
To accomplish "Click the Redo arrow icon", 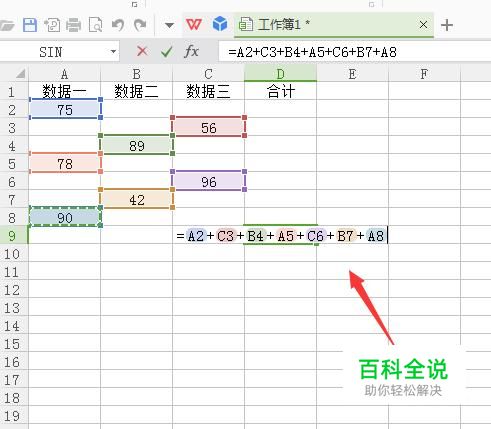I will coord(140,25).
